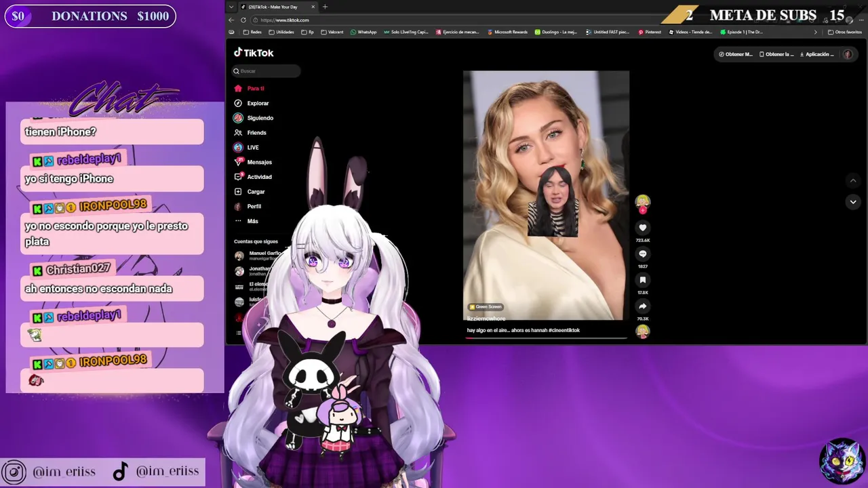Viewport: 868px width, 488px height.
Task: Go to the next video with down arrow
Action: tap(853, 202)
